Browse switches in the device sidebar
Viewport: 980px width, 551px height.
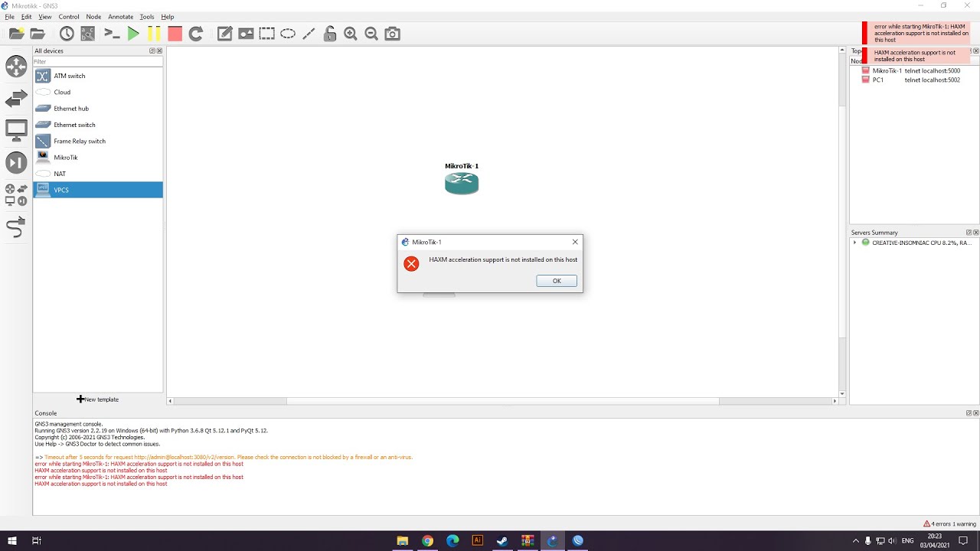click(x=16, y=99)
